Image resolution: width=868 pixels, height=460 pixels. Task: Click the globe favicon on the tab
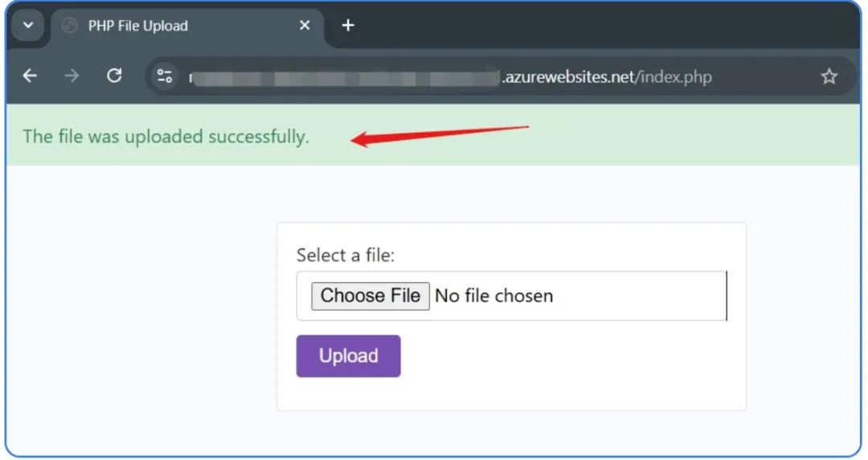[x=70, y=26]
